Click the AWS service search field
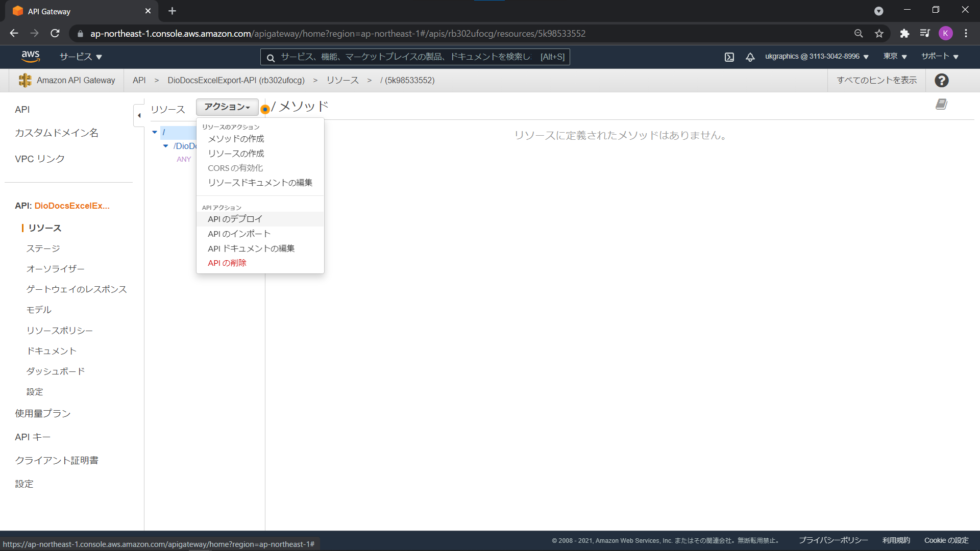Viewport: 980px width, 551px height. click(x=414, y=57)
